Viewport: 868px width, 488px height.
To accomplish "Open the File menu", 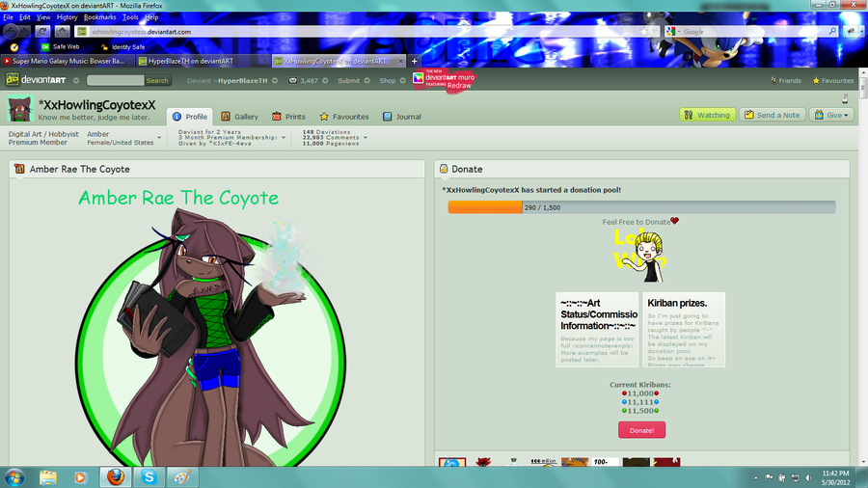I will 9,17.
